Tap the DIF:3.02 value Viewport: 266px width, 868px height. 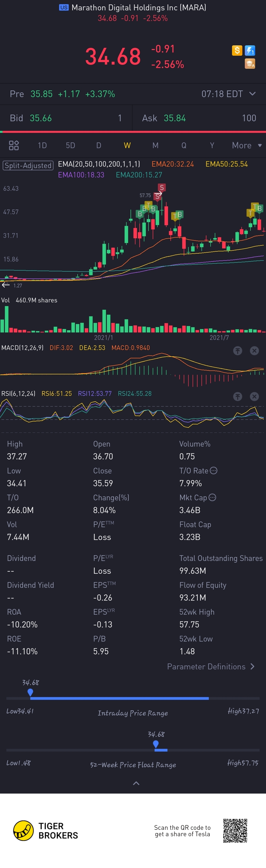61,348
